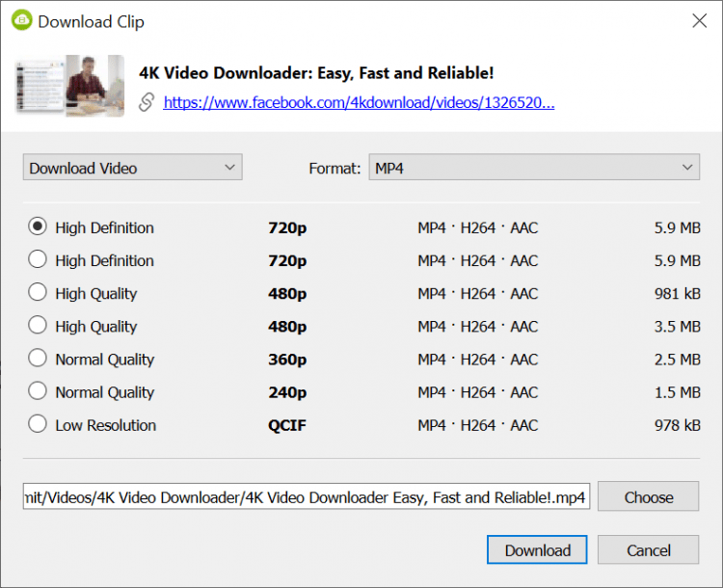The height and width of the screenshot is (588, 723).
Task: Click the Download Video dropdown arrow
Action: 229,168
